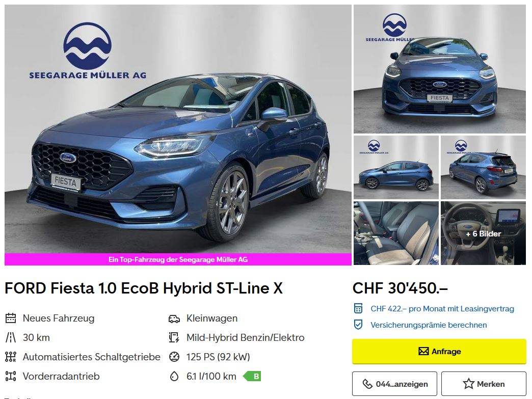Screen dimensions: 532x399
Task: Save listing with the Merken star button
Action: (484, 384)
